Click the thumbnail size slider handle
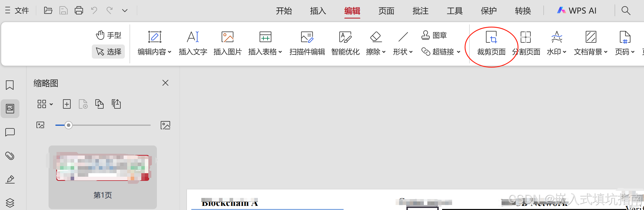 click(69, 125)
